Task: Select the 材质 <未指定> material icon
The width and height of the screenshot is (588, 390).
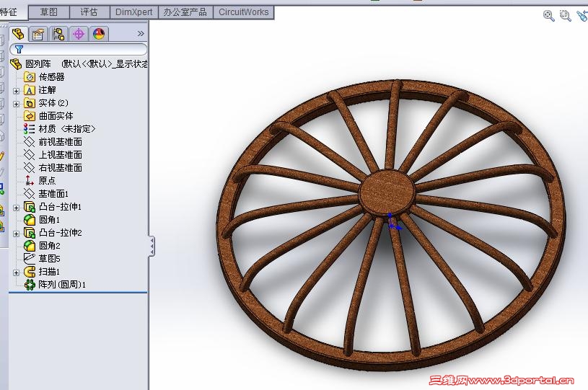Action: 30,129
